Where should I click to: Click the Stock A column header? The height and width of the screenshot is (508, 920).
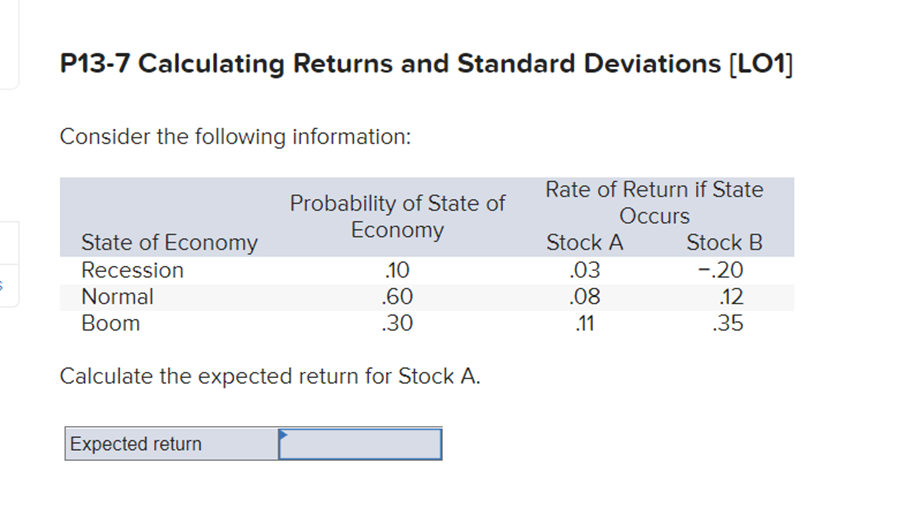pyautogui.click(x=584, y=243)
